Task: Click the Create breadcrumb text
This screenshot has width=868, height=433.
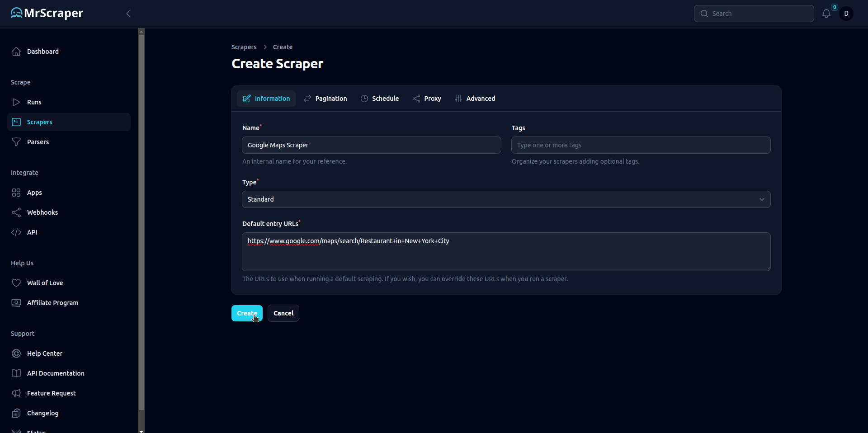Action: tap(283, 47)
